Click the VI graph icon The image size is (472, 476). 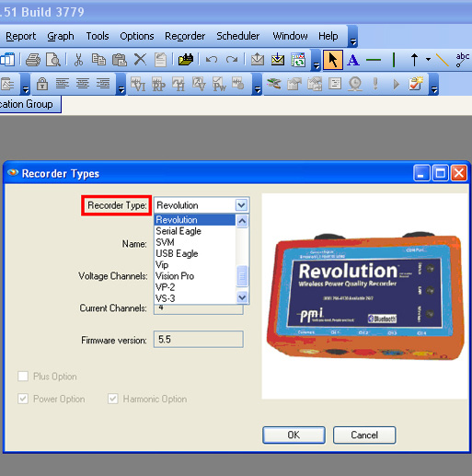click(138, 84)
